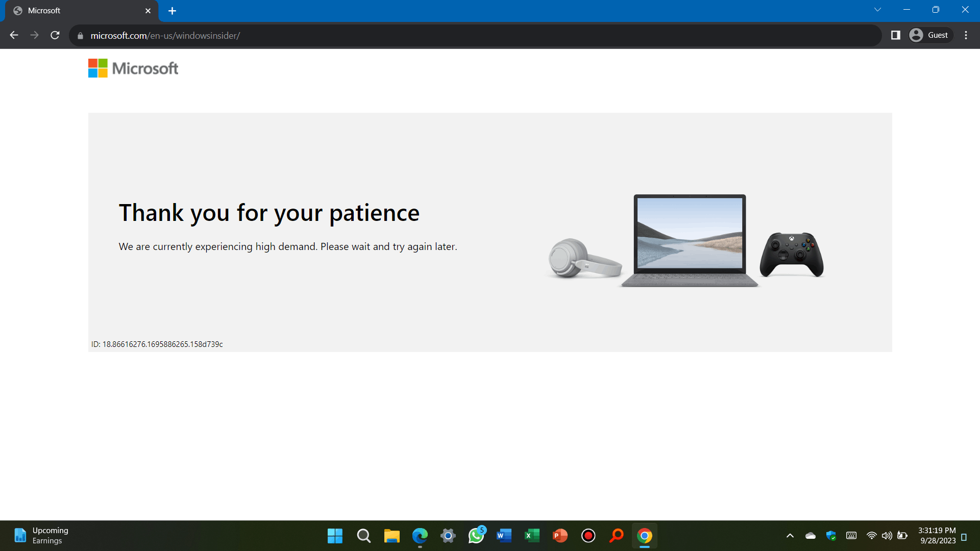
Task: Toggle the browser side panel icon
Action: 895,35
